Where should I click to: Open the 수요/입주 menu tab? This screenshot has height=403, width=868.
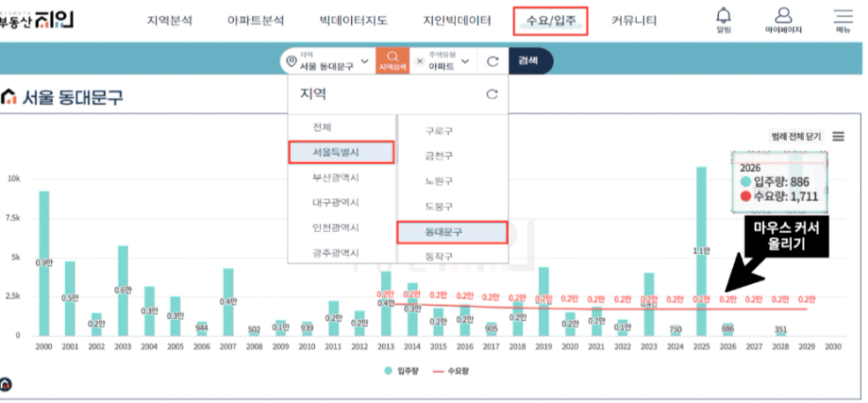pyautogui.click(x=550, y=21)
